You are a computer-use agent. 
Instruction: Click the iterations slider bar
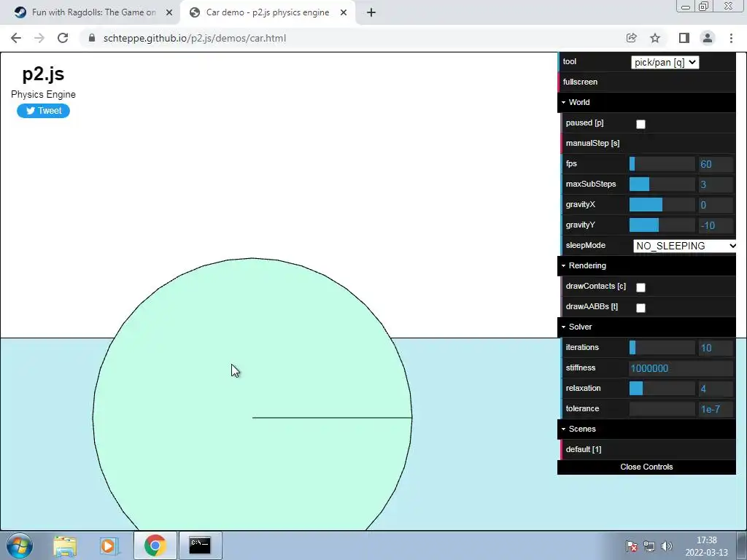tap(662, 348)
